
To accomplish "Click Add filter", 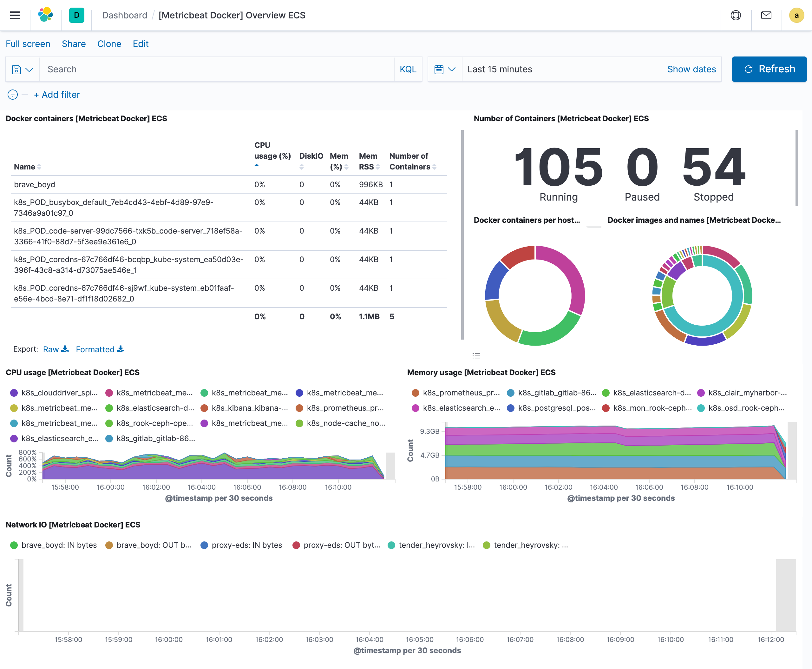I will point(57,95).
